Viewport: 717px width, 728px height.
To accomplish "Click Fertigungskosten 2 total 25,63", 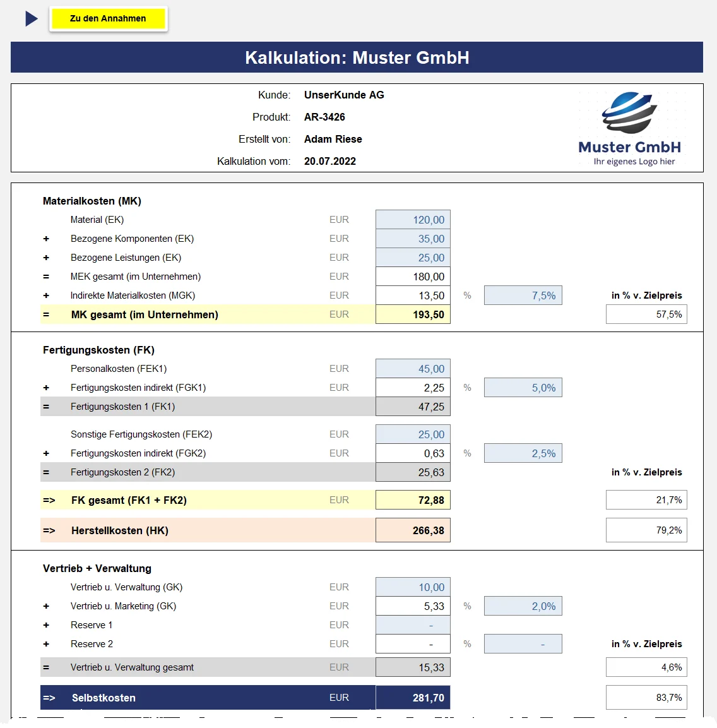I will coord(413,472).
